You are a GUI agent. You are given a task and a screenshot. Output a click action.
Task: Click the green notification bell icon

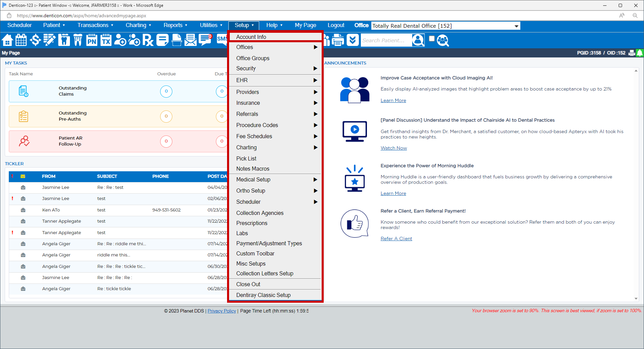(640, 53)
